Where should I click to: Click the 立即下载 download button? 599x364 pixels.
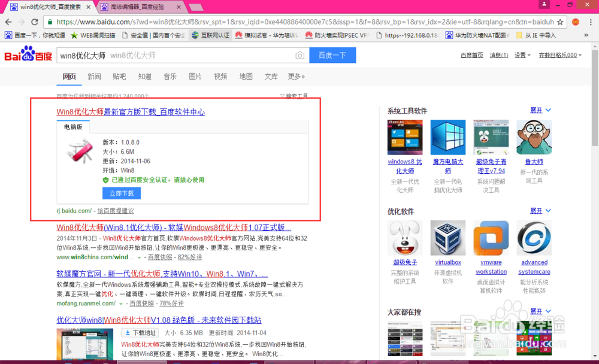point(122,193)
